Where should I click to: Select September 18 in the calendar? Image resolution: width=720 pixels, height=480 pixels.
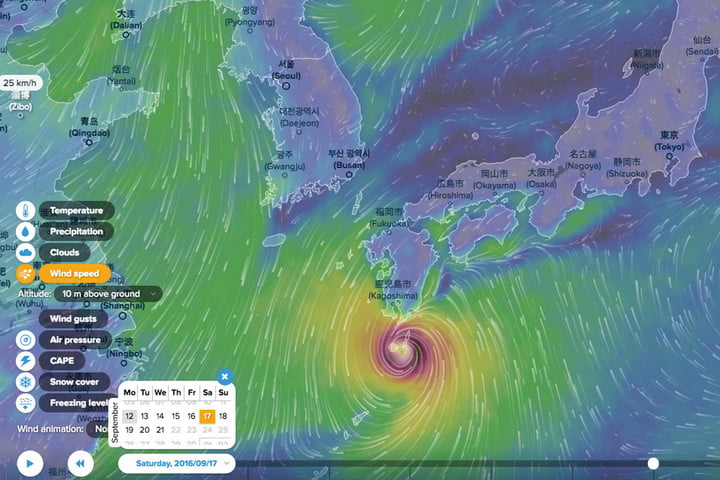tap(223, 416)
